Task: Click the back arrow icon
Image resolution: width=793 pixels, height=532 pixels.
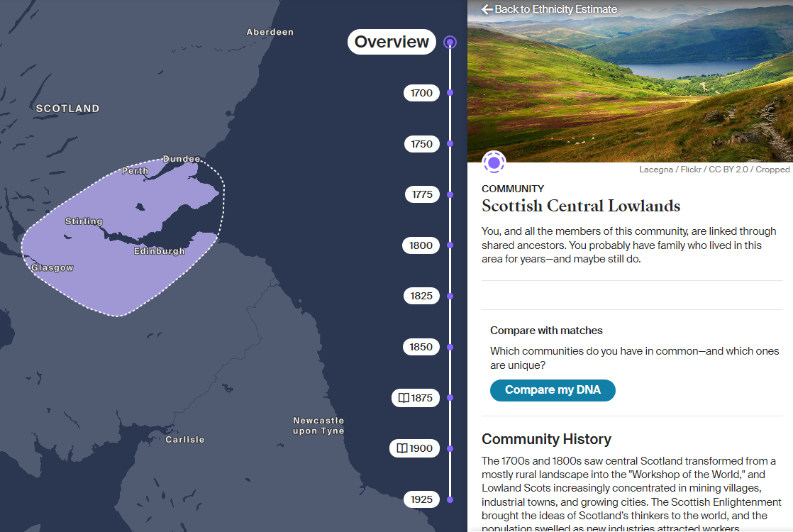Action: [487, 9]
